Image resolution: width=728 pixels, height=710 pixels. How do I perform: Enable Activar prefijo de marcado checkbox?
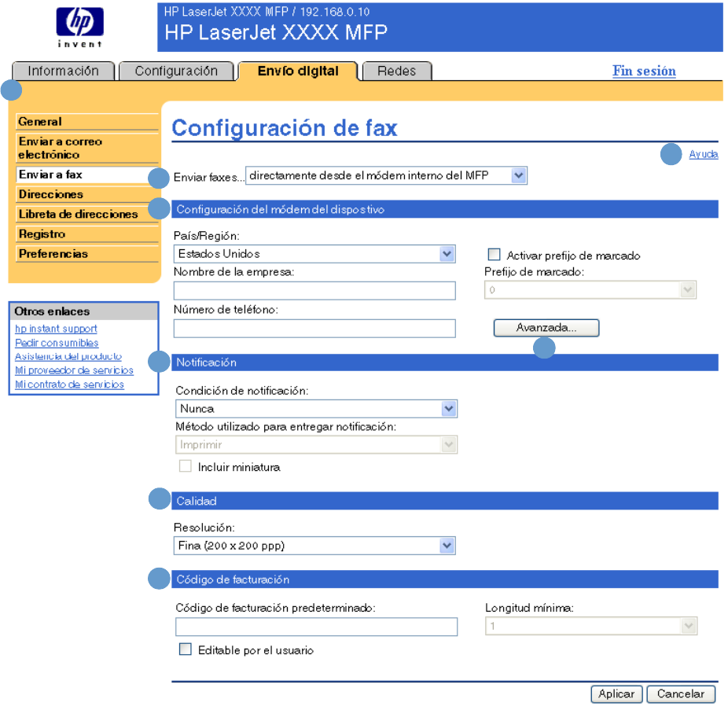coord(494,255)
